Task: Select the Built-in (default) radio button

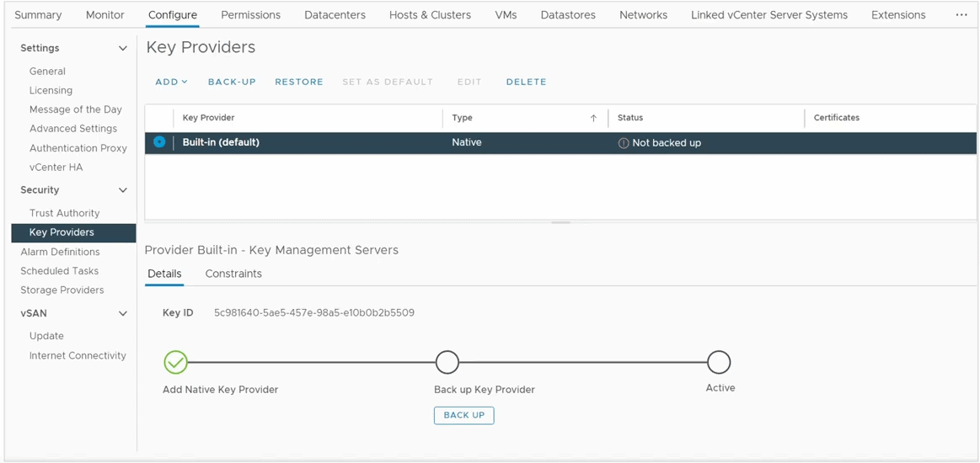Action: coord(159,142)
